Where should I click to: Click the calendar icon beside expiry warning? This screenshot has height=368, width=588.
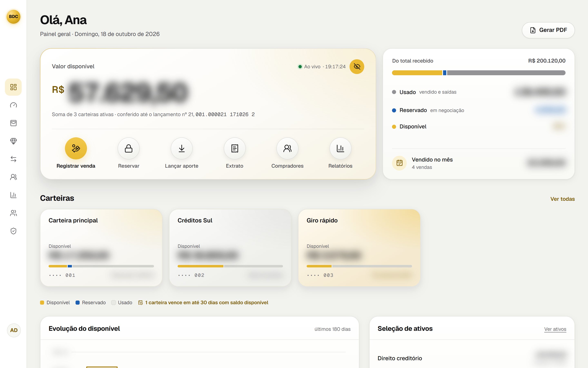pyautogui.click(x=140, y=303)
